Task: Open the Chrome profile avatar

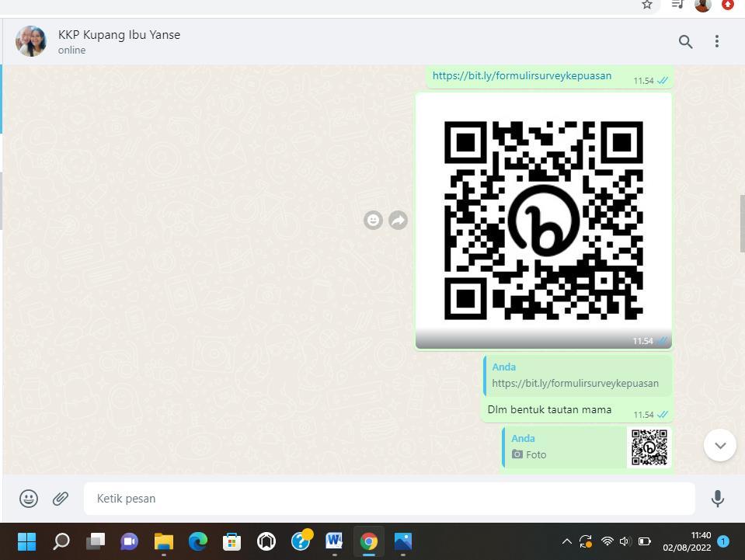Action: (x=703, y=5)
